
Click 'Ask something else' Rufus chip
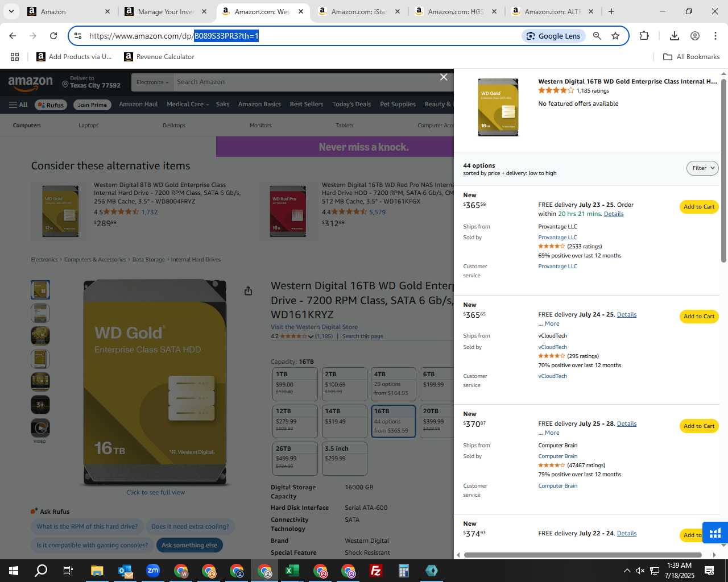(x=189, y=545)
